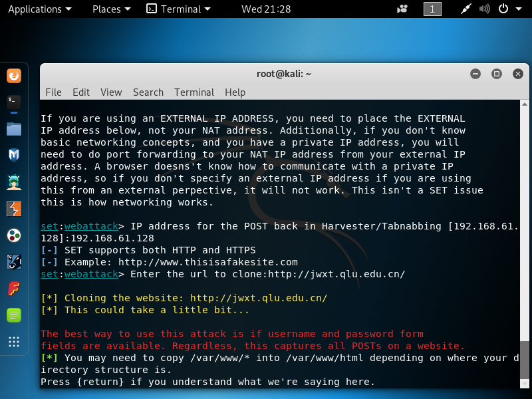Screen dimensions: 532x399
Task: Open the network connection tray icon
Action: point(466,9)
